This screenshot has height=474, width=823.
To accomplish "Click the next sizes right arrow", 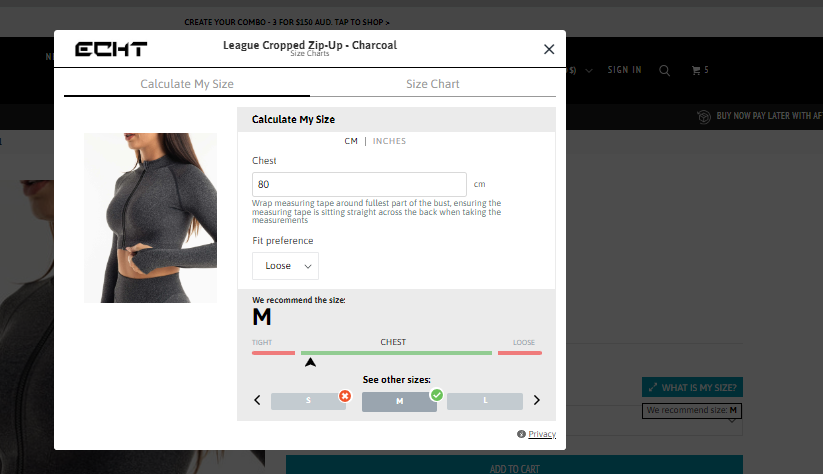I will (x=536, y=401).
